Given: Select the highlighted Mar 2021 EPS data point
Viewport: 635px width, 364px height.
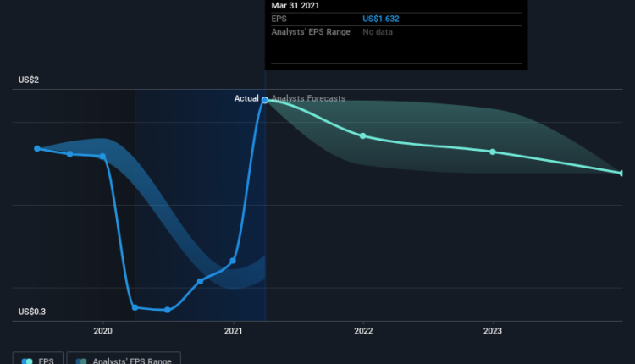Looking at the screenshot, I should coord(265,100).
